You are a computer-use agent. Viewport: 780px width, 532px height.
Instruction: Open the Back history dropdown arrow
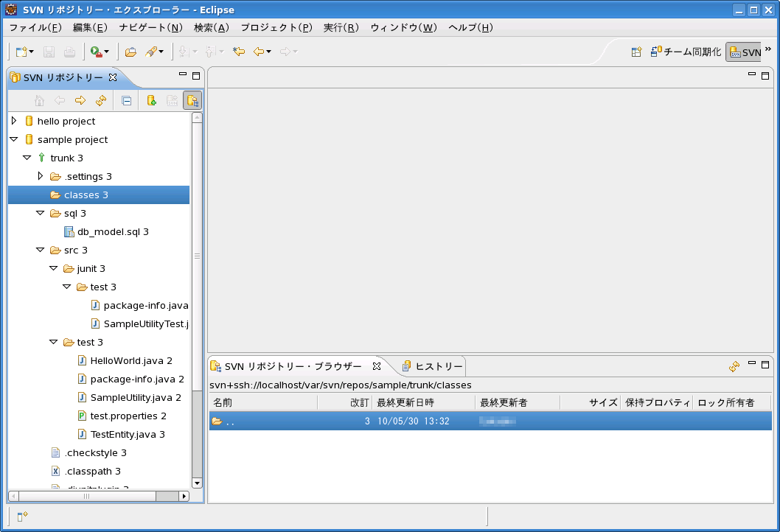(x=268, y=52)
